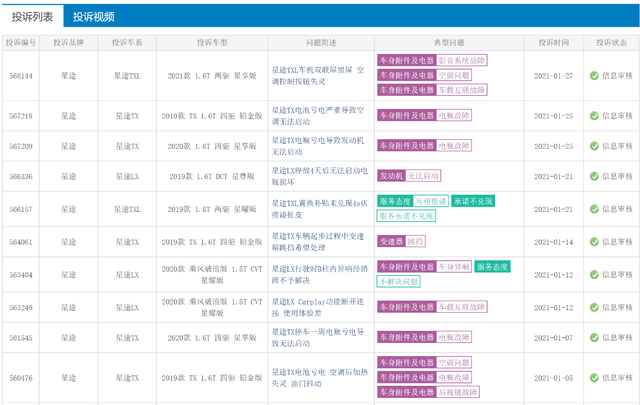The image size is (640, 405).
Task: Click status check icon for complaint 568144
Action: tap(594, 76)
